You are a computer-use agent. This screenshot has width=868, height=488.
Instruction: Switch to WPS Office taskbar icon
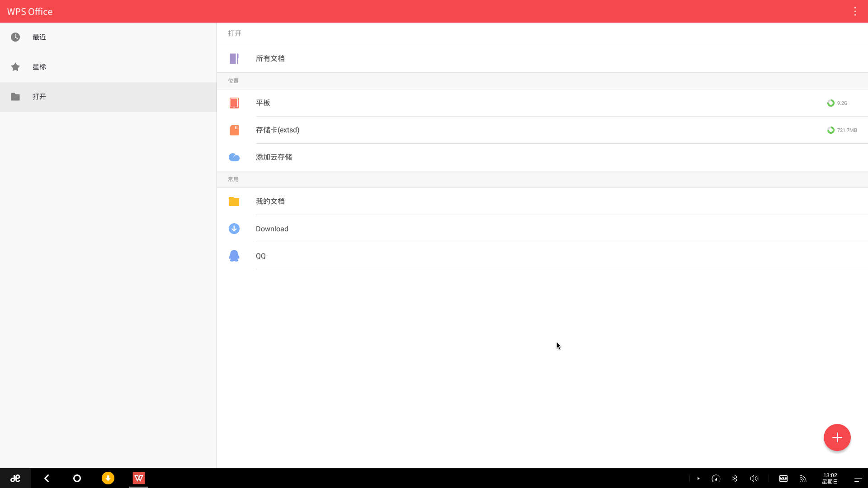click(139, 478)
